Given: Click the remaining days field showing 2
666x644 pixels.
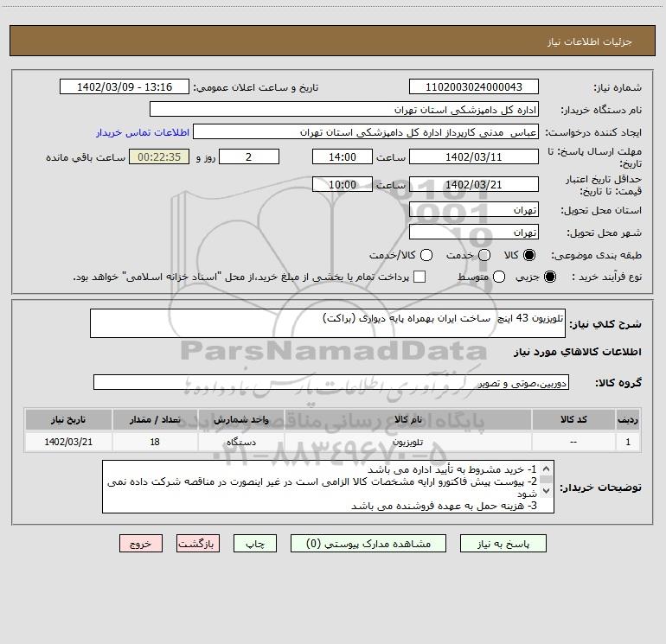Looking at the screenshot, I should pos(249,156).
